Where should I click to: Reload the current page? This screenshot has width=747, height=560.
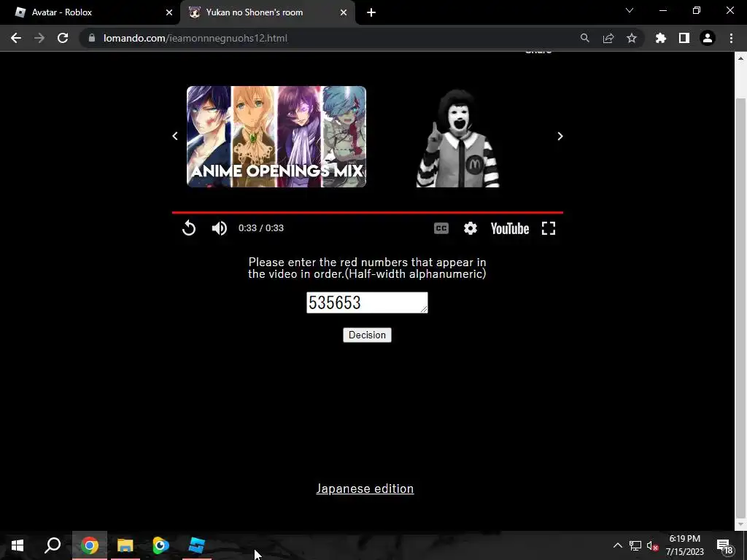tap(63, 38)
